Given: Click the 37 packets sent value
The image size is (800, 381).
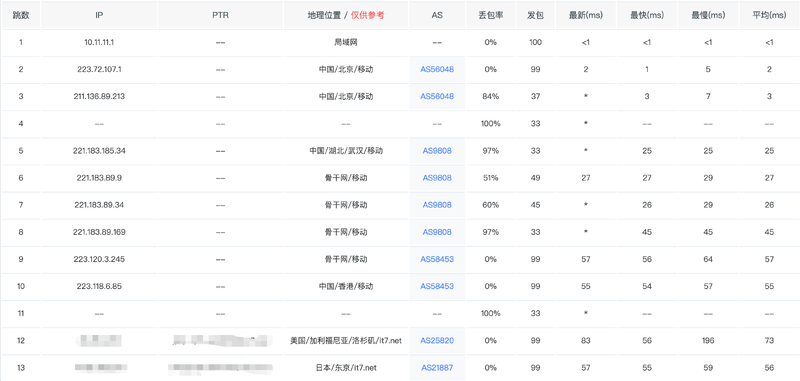Looking at the screenshot, I should [535, 96].
